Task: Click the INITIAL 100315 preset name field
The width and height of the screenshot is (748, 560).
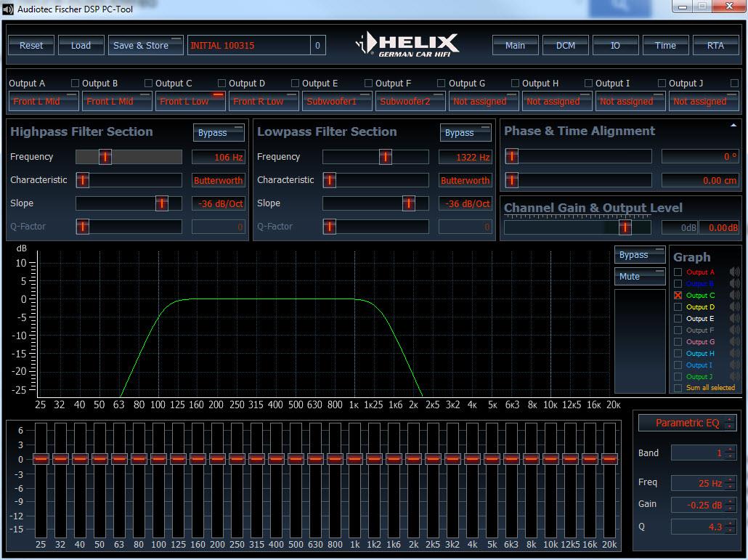Action: pos(249,45)
